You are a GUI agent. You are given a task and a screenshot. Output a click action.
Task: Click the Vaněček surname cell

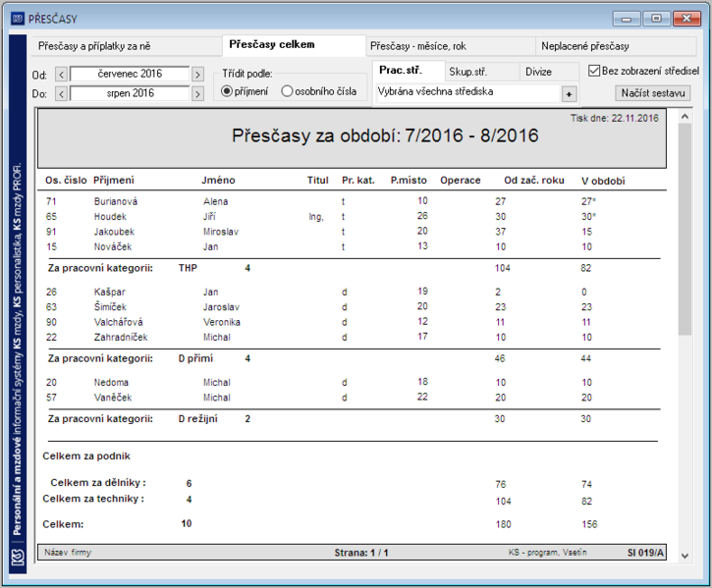[113, 398]
